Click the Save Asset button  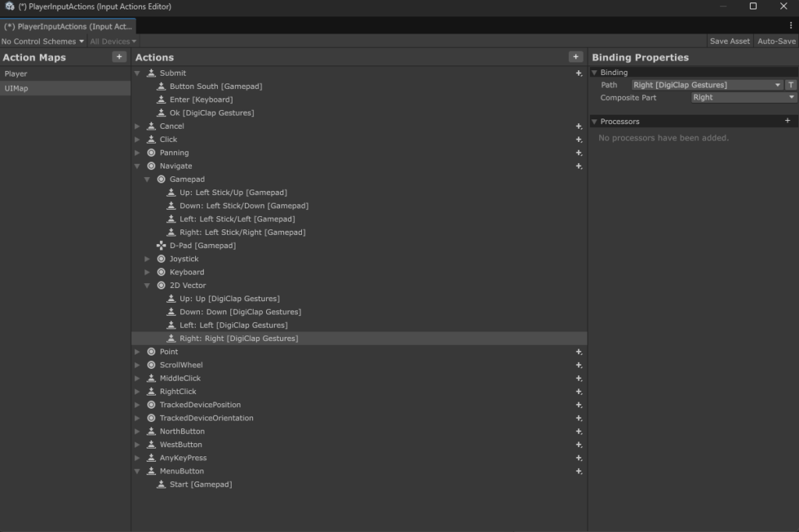[x=730, y=41]
